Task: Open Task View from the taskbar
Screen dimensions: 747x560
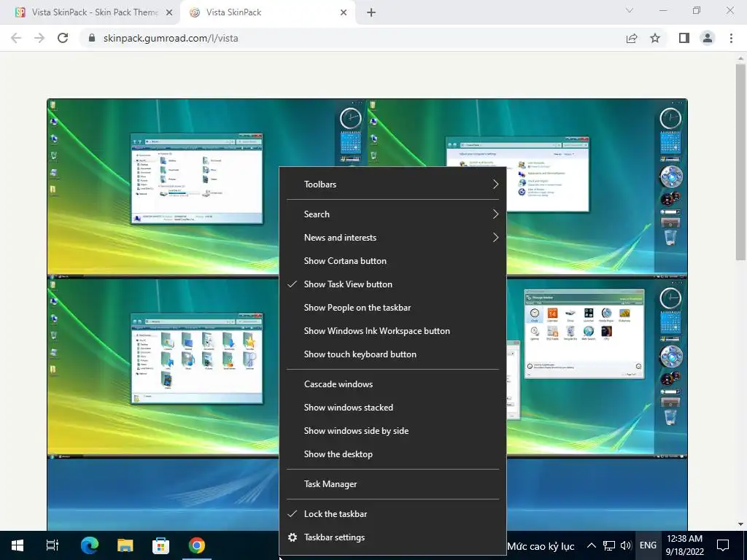Action: click(53, 545)
